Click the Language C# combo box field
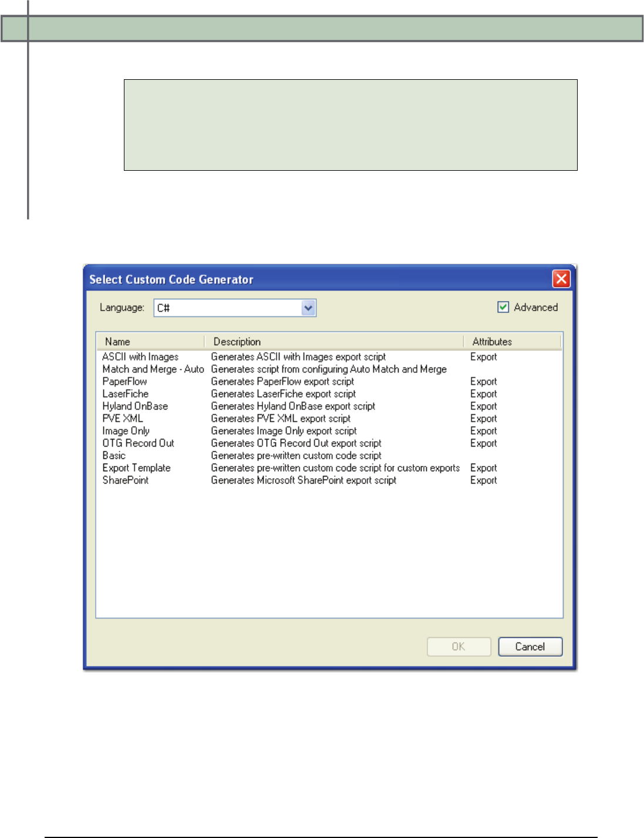644x838 pixels. click(x=235, y=308)
